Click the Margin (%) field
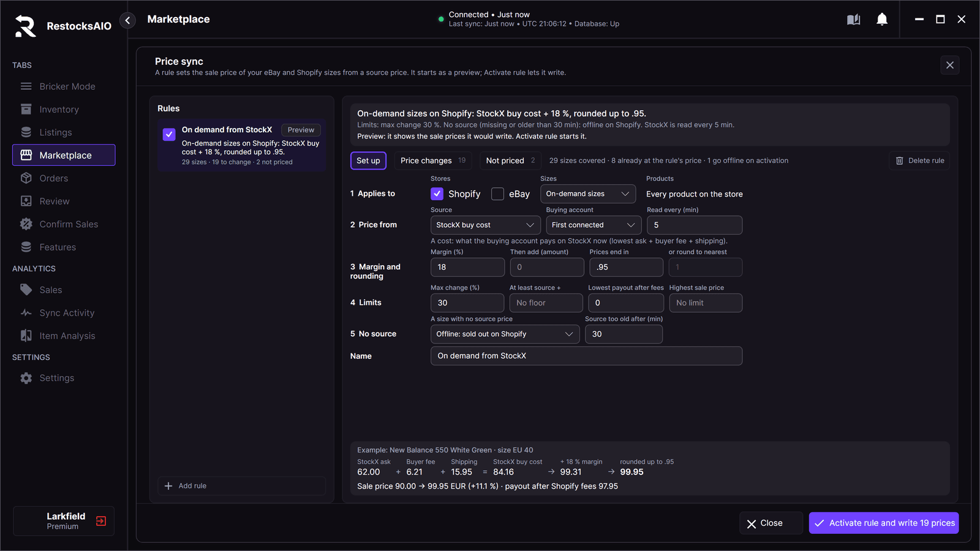980x551 pixels. point(467,268)
